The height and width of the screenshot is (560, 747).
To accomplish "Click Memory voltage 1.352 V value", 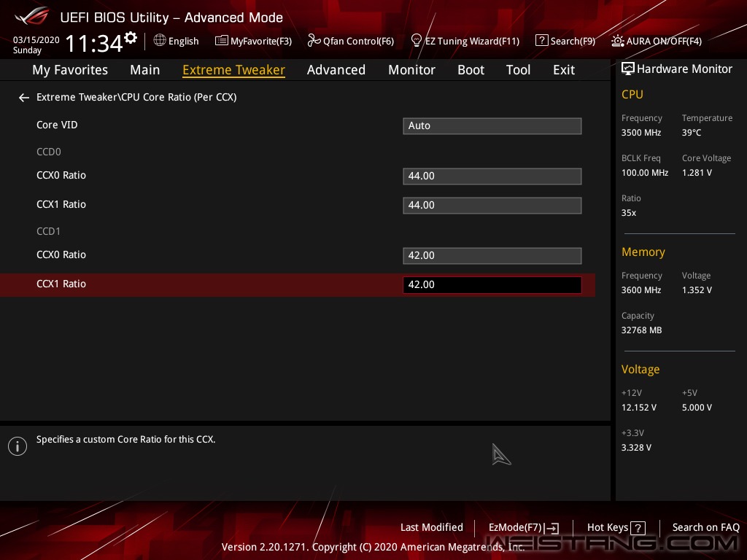I will [697, 290].
